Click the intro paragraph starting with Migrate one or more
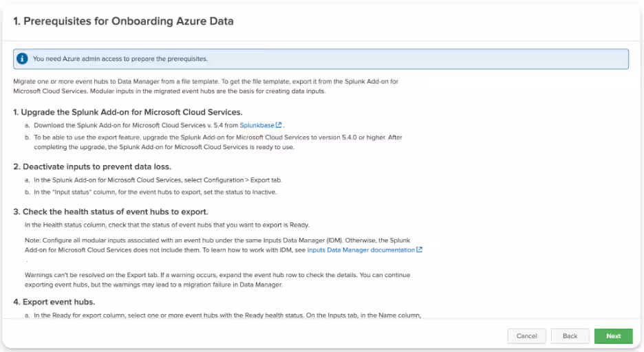Screen dimensions: 644x352 (206, 86)
